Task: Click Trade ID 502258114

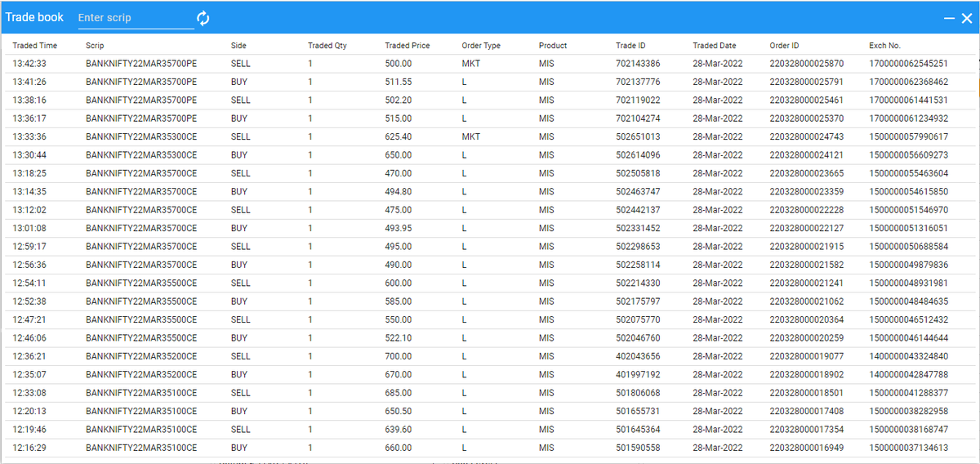Action: (638, 265)
